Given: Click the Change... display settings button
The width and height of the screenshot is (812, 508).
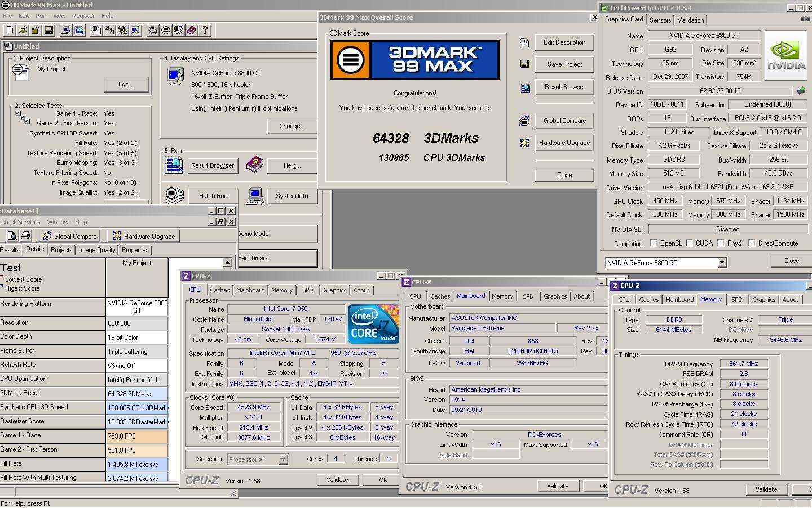Looking at the screenshot, I should point(292,126).
